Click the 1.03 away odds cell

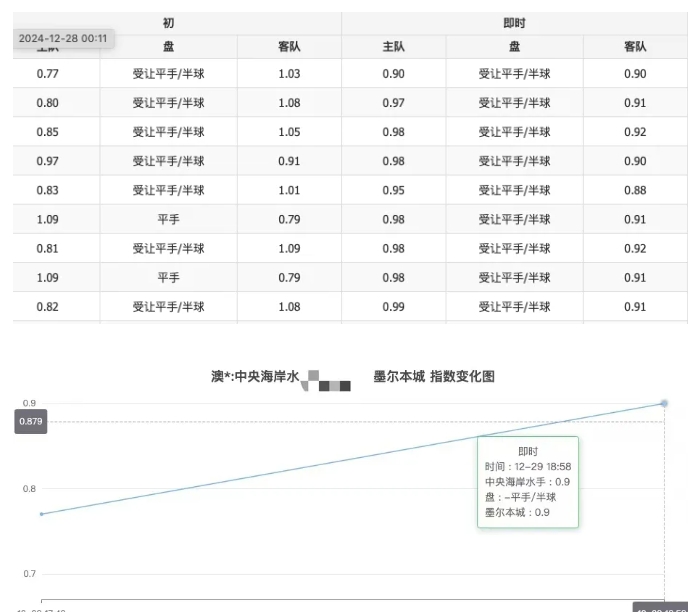tap(290, 74)
